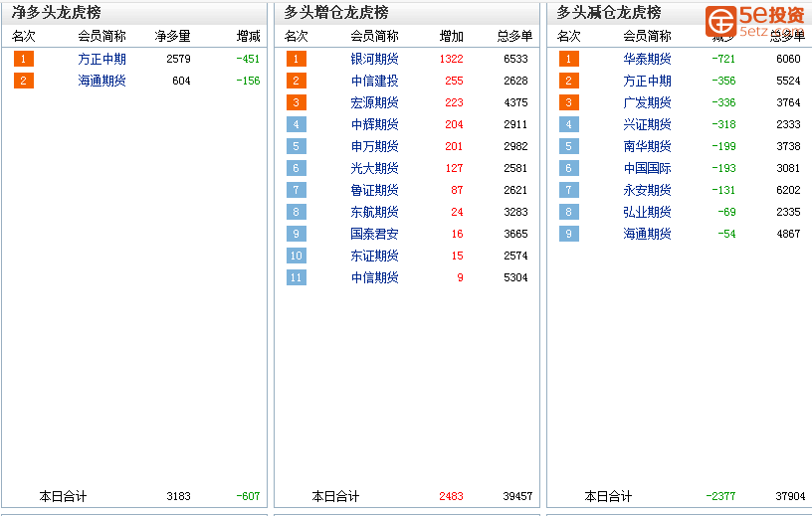Click the total long value 6202
Screen dimensions: 812x516
(x=788, y=190)
